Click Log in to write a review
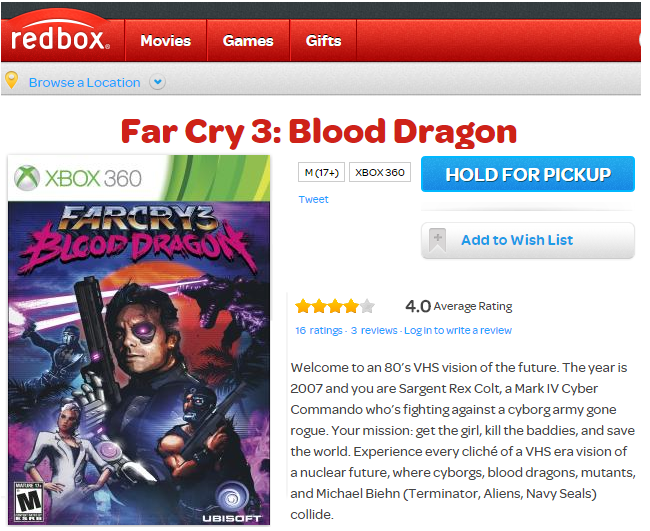This screenshot has height=531, width=650. 458,330
